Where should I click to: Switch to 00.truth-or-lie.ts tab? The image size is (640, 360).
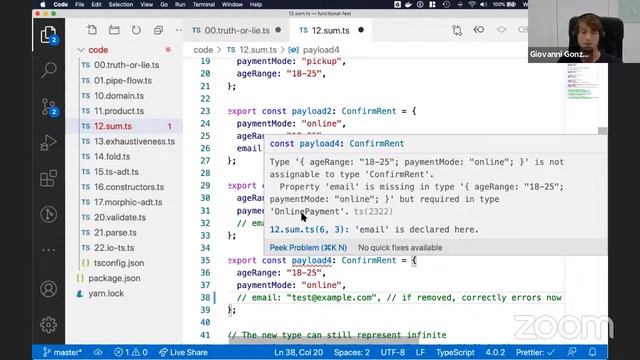(237, 30)
